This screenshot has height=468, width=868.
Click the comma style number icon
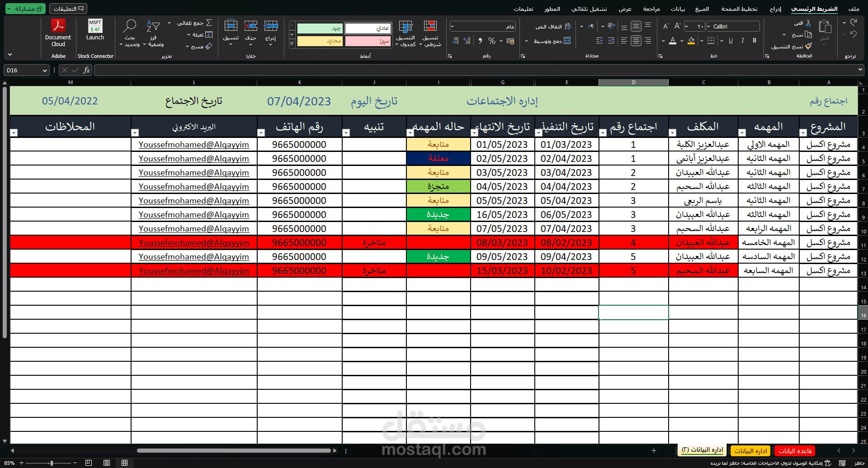[x=480, y=41]
